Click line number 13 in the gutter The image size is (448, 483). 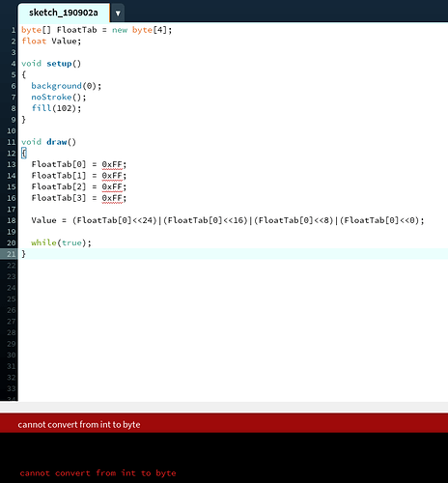point(12,164)
